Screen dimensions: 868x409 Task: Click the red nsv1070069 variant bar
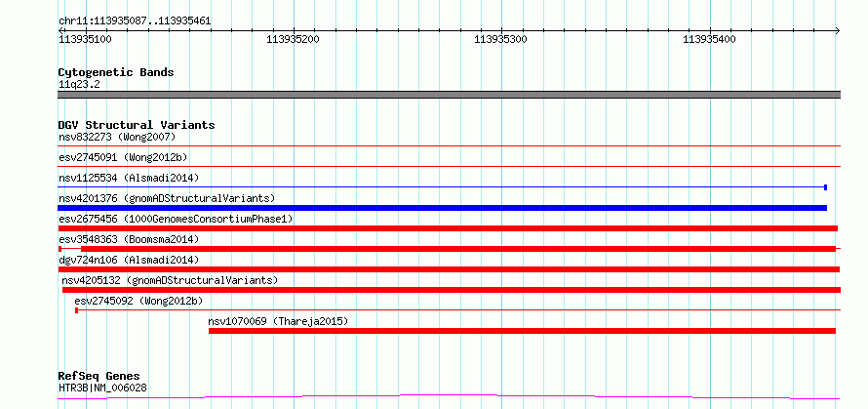point(522,331)
